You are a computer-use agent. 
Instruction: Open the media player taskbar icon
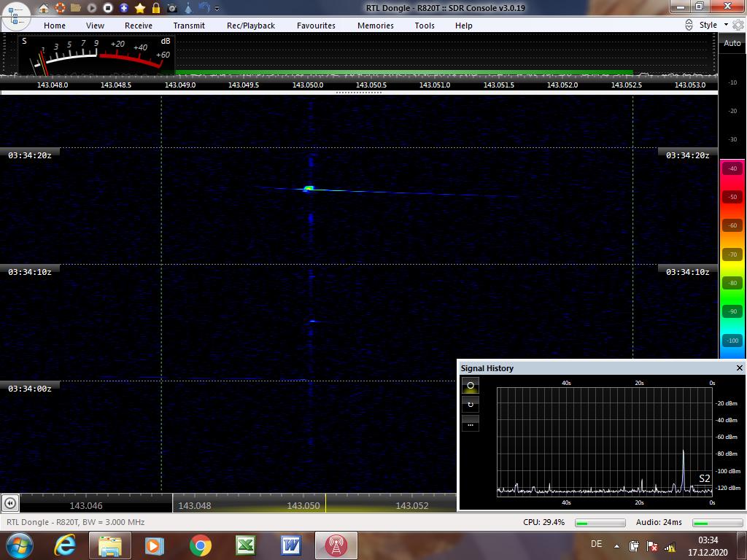[x=155, y=545]
